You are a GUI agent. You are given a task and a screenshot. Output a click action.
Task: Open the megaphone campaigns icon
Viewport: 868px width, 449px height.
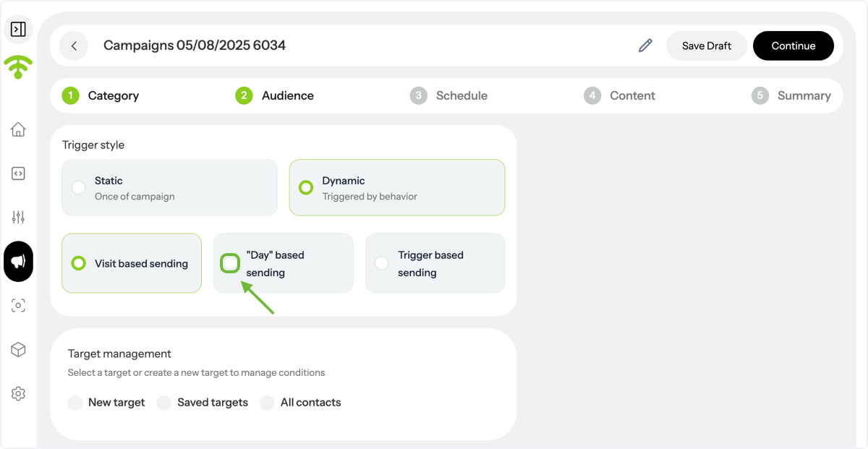click(18, 261)
